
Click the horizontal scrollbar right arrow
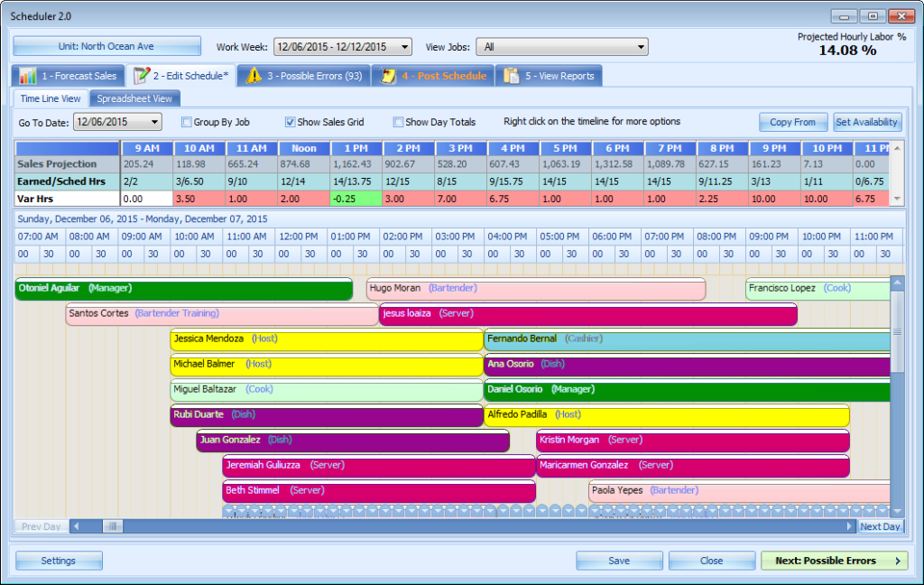pos(849,526)
